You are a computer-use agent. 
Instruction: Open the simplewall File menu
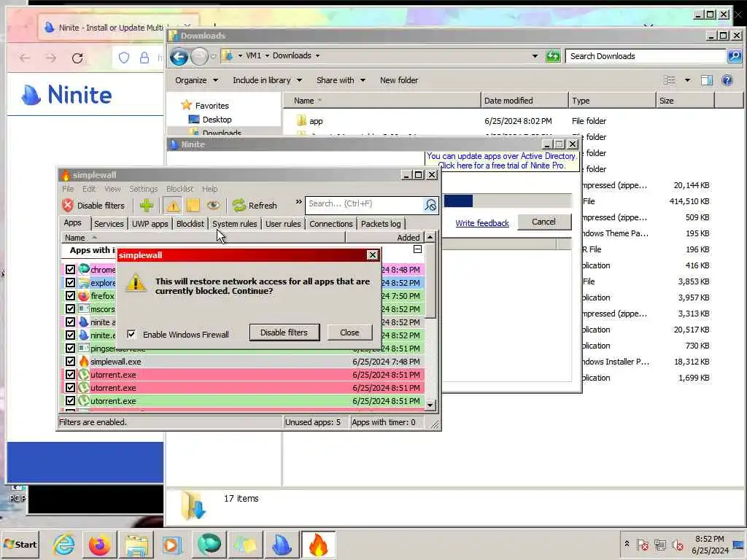click(x=68, y=189)
